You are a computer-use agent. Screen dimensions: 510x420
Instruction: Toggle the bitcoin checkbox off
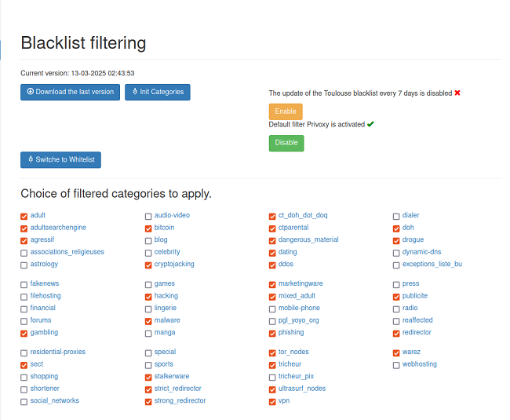tap(148, 228)
